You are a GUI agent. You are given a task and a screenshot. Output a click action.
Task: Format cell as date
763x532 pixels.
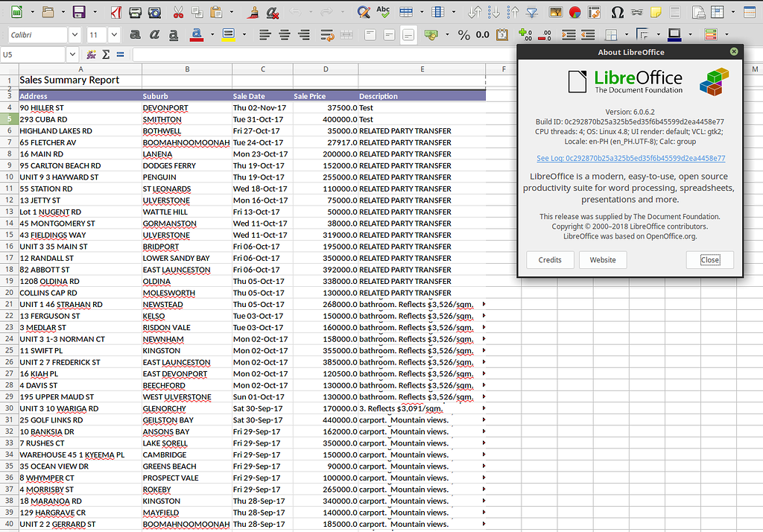pyautogui.click(x=502, y=34)
